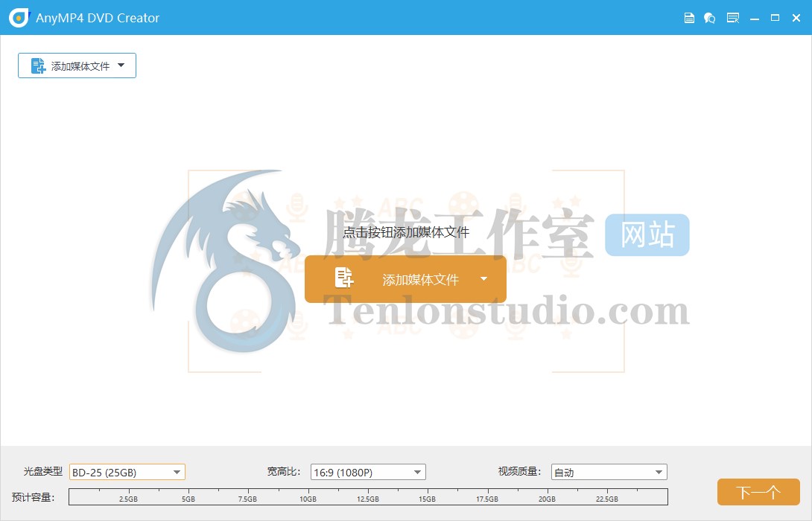Close the AnyMP4 DVD Creator window
Viewport: 812px width, 521px height.
click(x=796, y=18)
